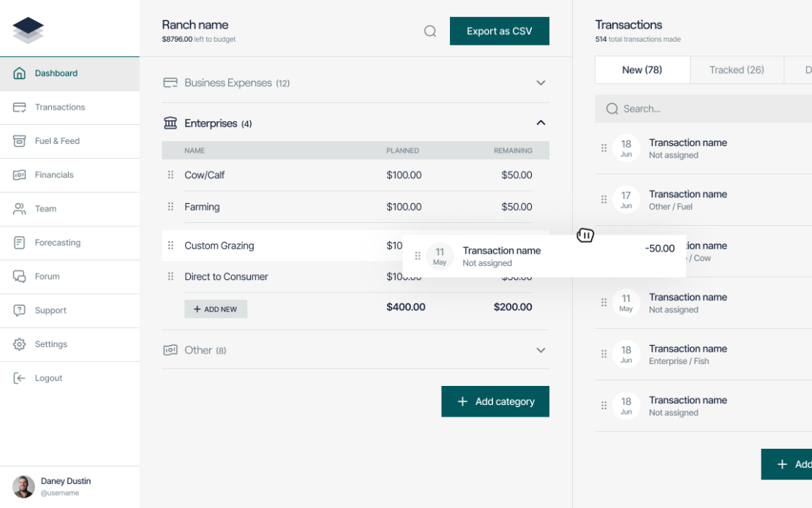Grab the drag handle for Custom Grazing row
The height and width of the screenshot is (508, 812).
click(170, 245)
